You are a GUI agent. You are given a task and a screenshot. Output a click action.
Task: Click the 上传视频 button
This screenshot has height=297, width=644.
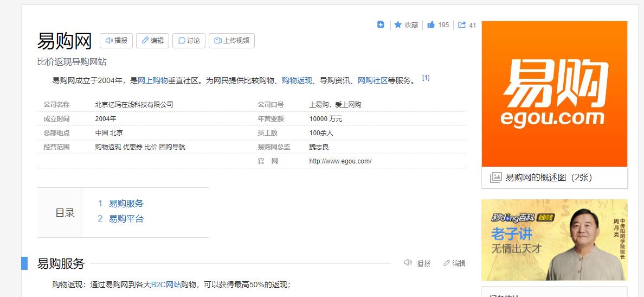point(231,41)
